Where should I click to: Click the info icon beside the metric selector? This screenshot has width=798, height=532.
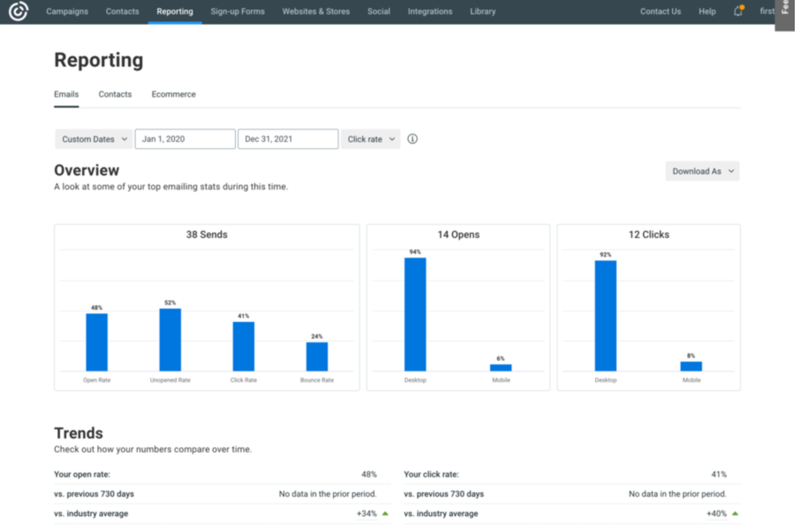412,139
